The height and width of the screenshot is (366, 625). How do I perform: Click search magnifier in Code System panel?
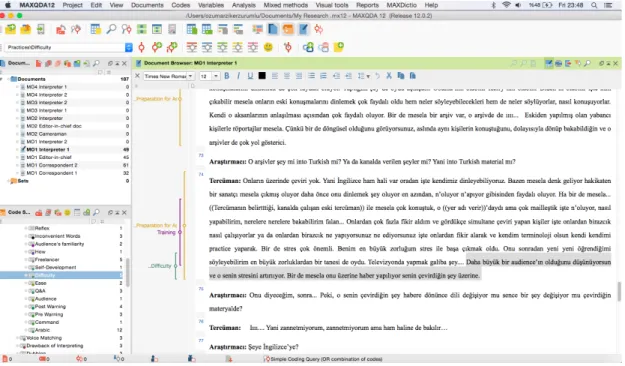pyautogui.click(x=96, y=213)
